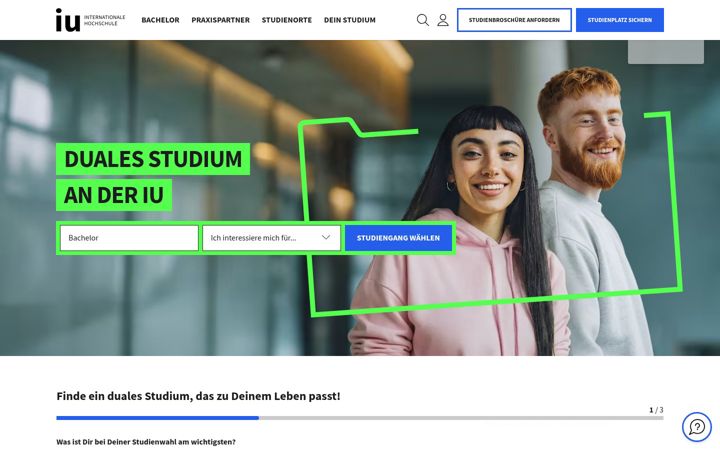Click the 'An der IU' headline

coord(114,195)
